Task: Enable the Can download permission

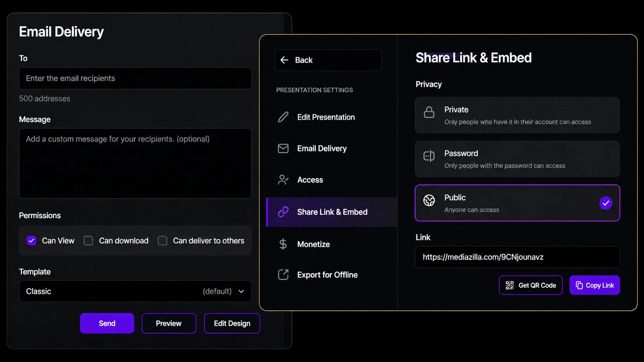Action: click(x=88, y=240)
